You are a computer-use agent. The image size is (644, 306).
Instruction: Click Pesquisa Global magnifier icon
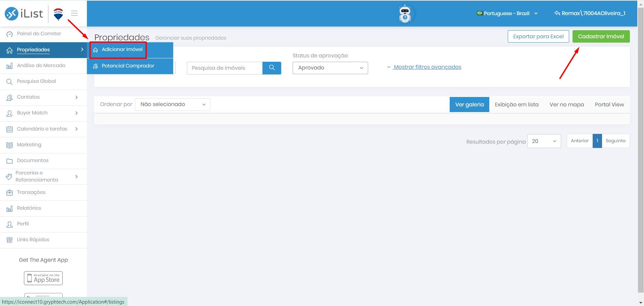pos(9,82)
